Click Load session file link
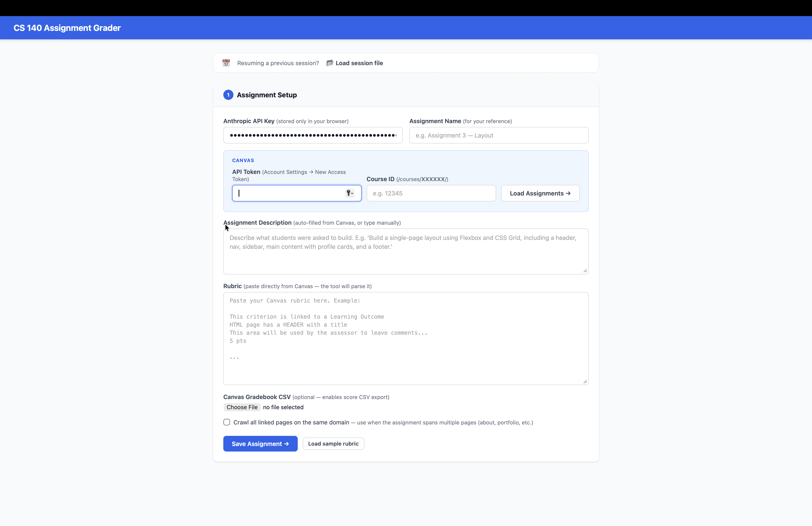The height and width of the screenshot is (526, 812). (359, 63)
